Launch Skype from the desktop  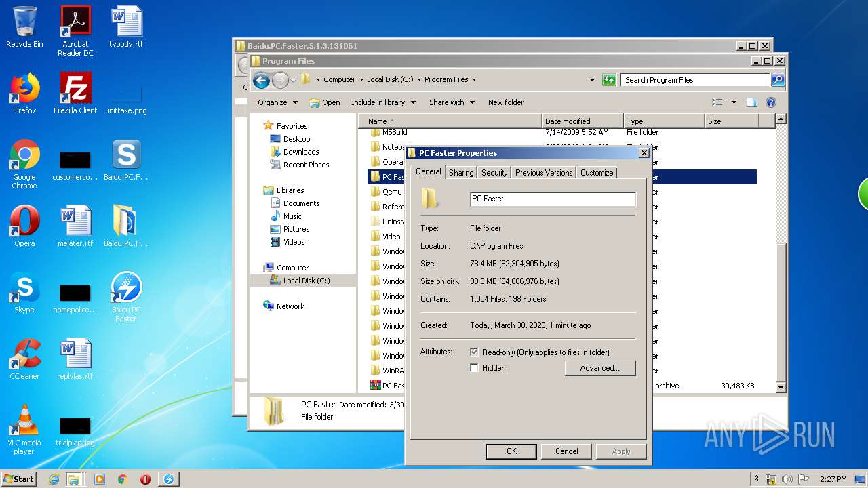point(24,293)
